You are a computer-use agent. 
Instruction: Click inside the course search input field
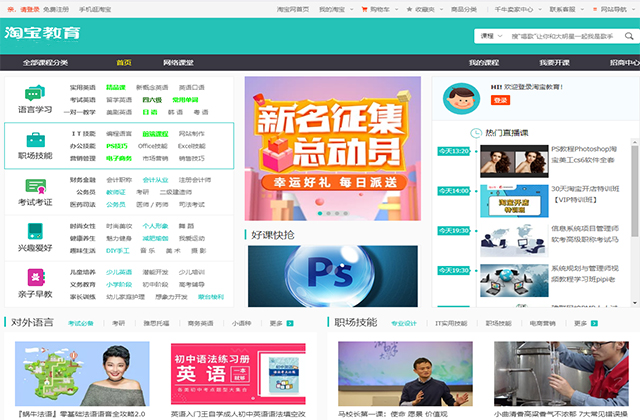565,36
